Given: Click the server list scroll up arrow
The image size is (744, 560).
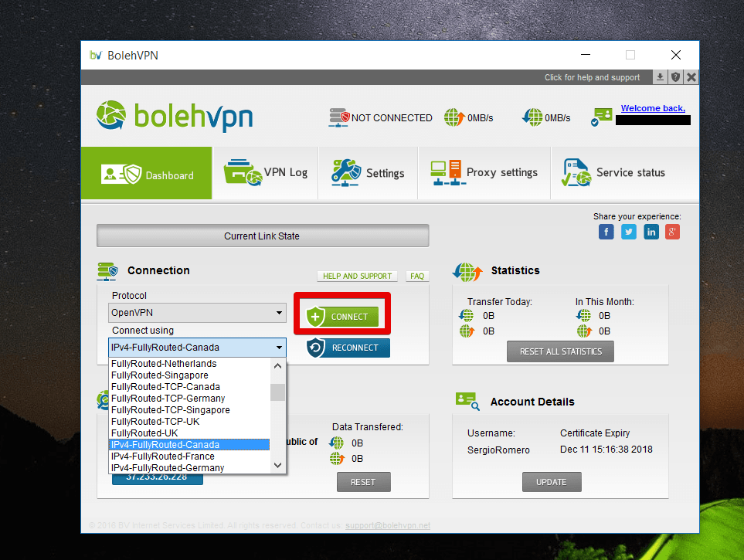Looking at the screenshot, I should 277,366.
